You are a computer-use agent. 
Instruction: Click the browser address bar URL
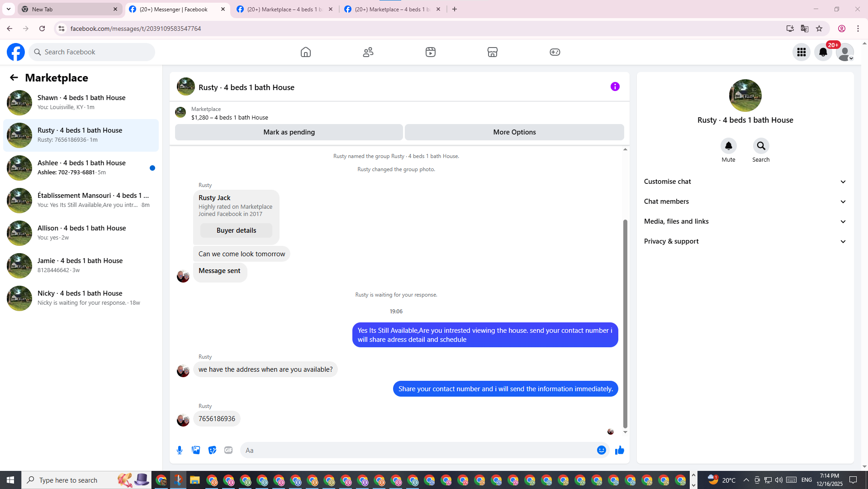coord(136,29)
